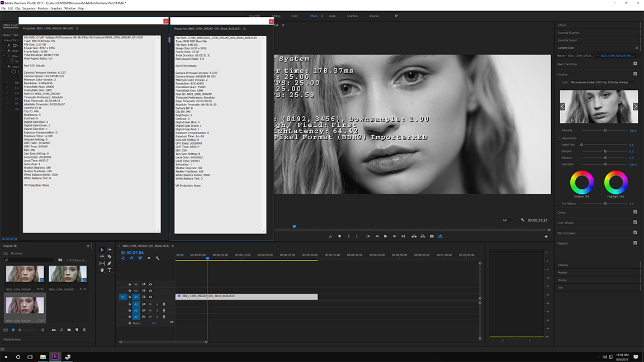Image resolution: width=644 pixels, height=362 pixels.
Task: Select the Razor tool in the tools panel
Action: pos(110,256)
